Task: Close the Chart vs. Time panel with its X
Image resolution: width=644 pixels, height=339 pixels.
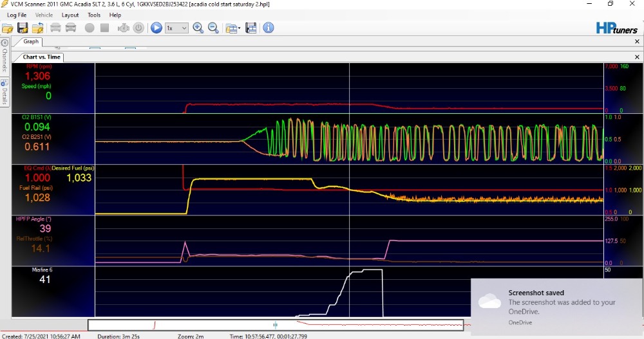Action: [x=637, y=57]
